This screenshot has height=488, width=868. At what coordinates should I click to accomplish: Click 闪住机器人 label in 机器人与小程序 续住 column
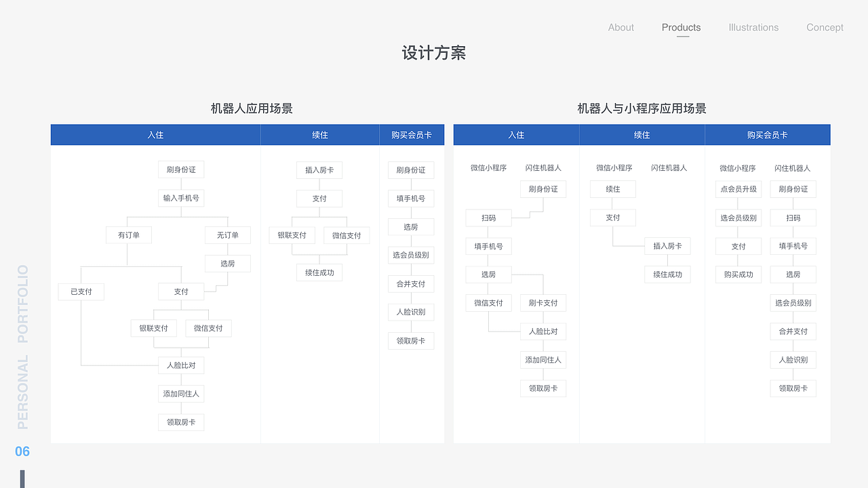tap(669, 168)
